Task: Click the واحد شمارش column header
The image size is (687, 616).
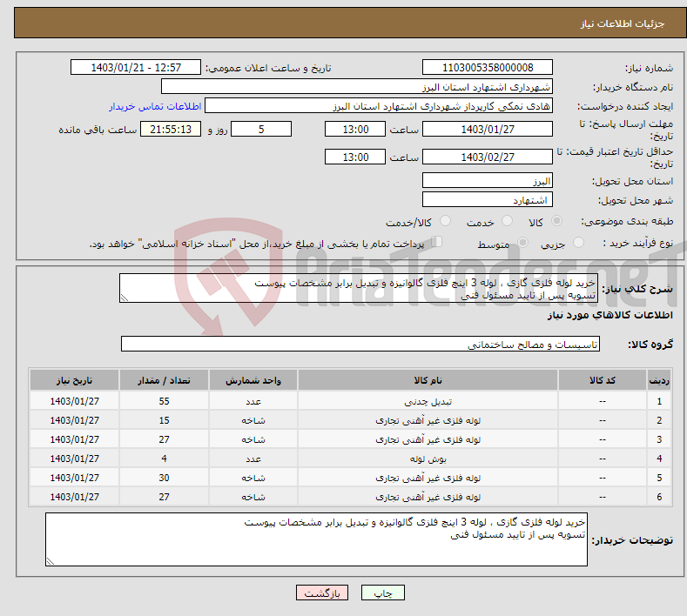Action: 253,380
